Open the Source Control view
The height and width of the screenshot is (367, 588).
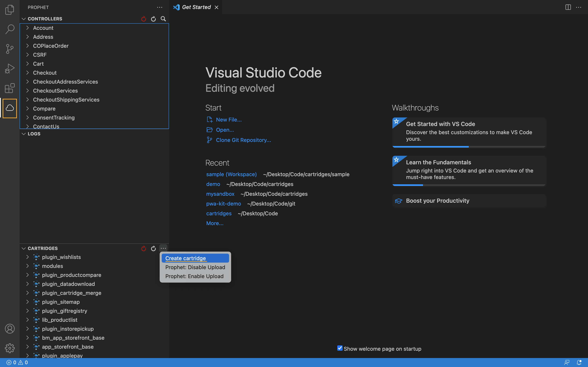(10, 49)
